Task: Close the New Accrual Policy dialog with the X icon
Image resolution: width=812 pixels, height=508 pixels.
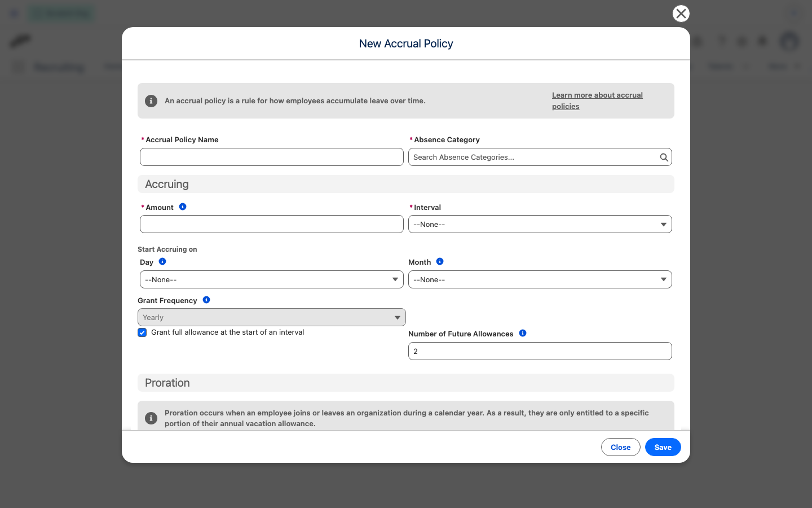Action: pyautogui.click(x=681, y=14)
